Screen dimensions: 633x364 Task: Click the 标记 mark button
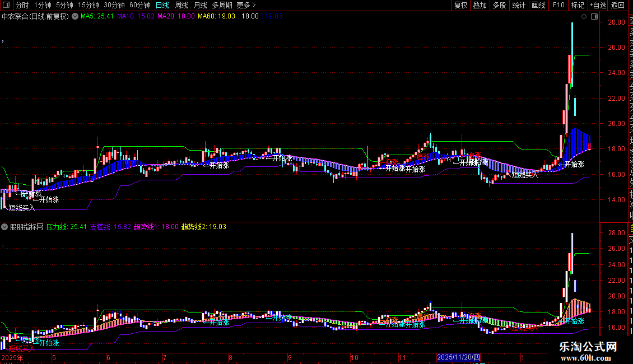pyautogui.click(x=578, y=5)
